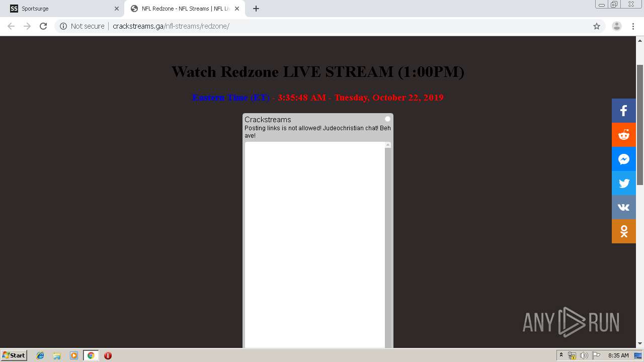This screenshot has width=644, height=362.
Task: Click the Crackstreams chat title
Action: 268,120
